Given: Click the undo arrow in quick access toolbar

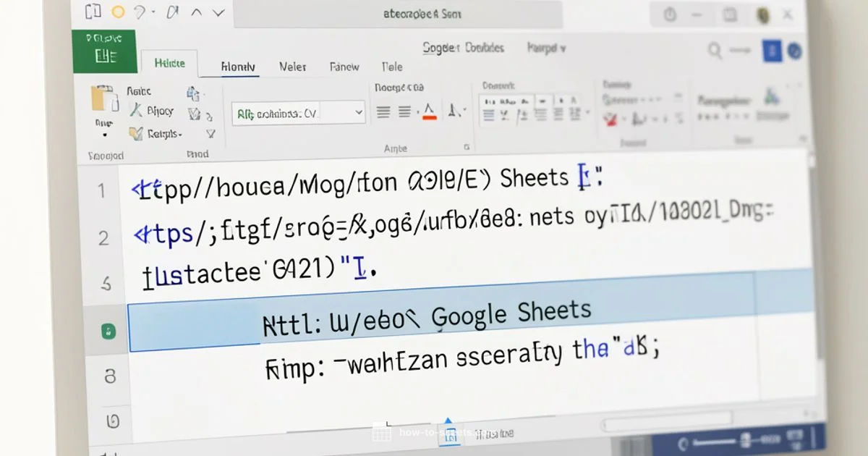Looking at the screenshot, I should [x=140, y=12].
